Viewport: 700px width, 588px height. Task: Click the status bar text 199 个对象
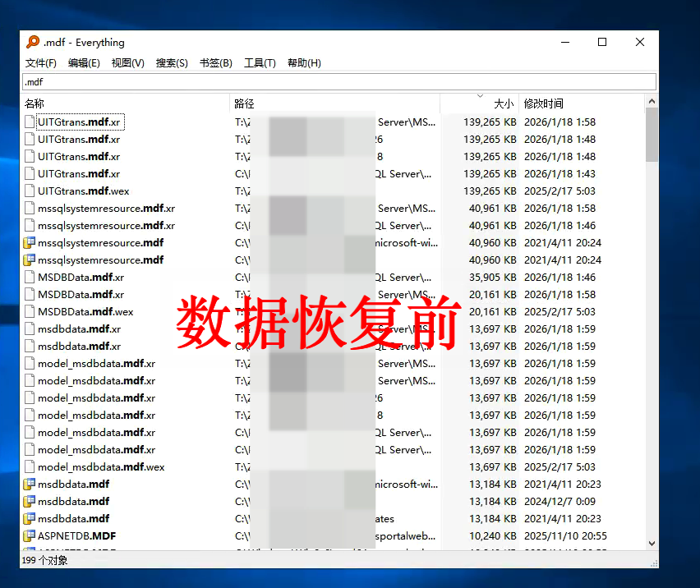click(44, 560)
